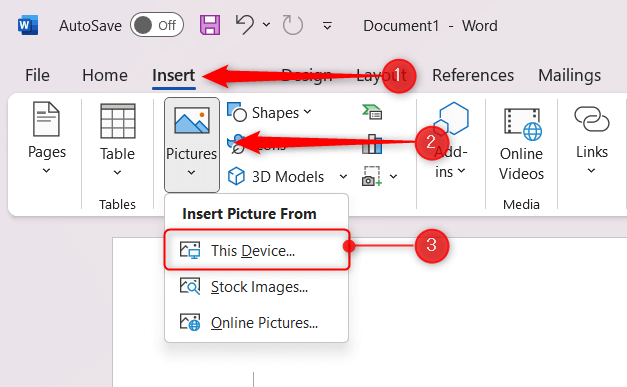Click the Stock Images magnifier icon

click(x=190, y=286)
